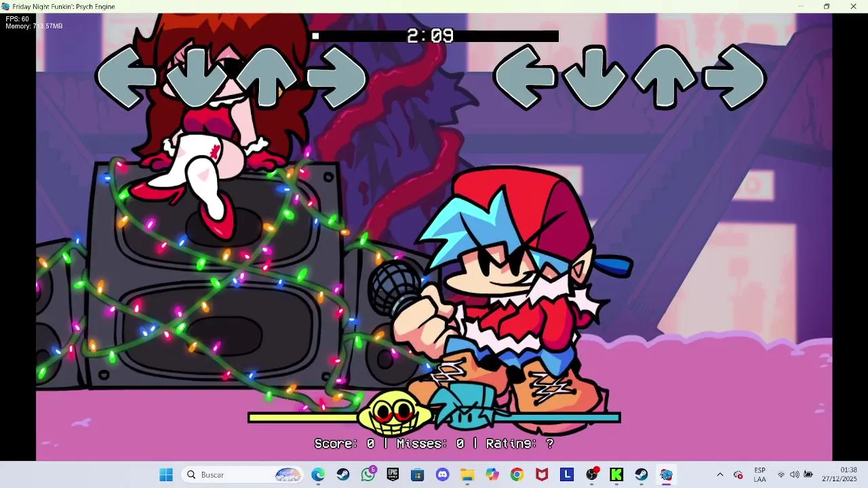Viewport: 868px width, 488px height.
Task: Click opponent's down arrow receptor
Action: point(197,78)
